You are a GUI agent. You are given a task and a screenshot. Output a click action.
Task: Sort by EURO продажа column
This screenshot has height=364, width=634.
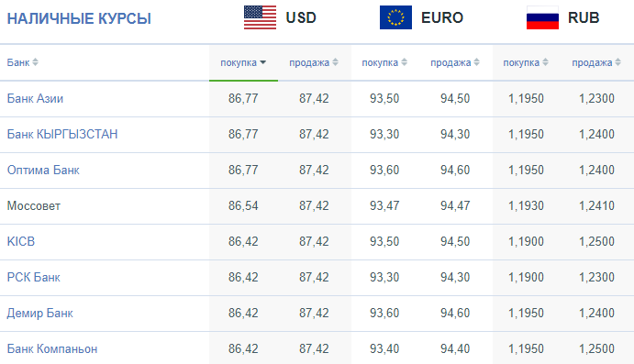455,62
